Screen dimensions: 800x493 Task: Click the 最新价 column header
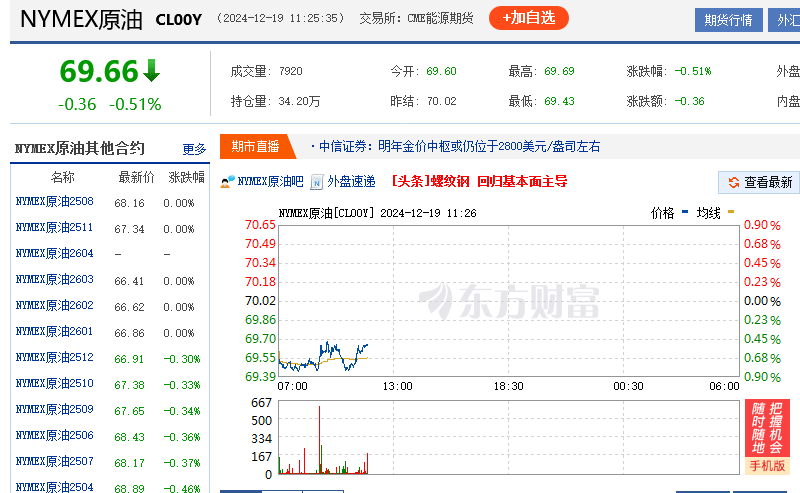136,178
